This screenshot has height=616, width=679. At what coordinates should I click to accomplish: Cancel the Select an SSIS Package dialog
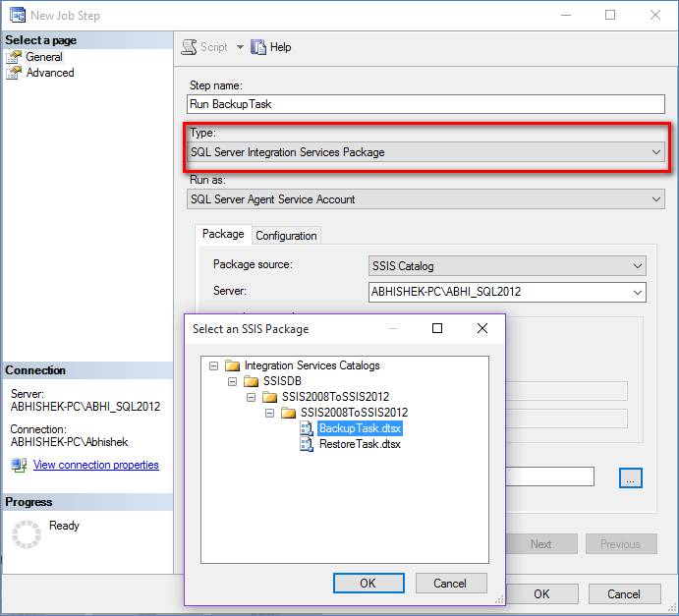451,584
